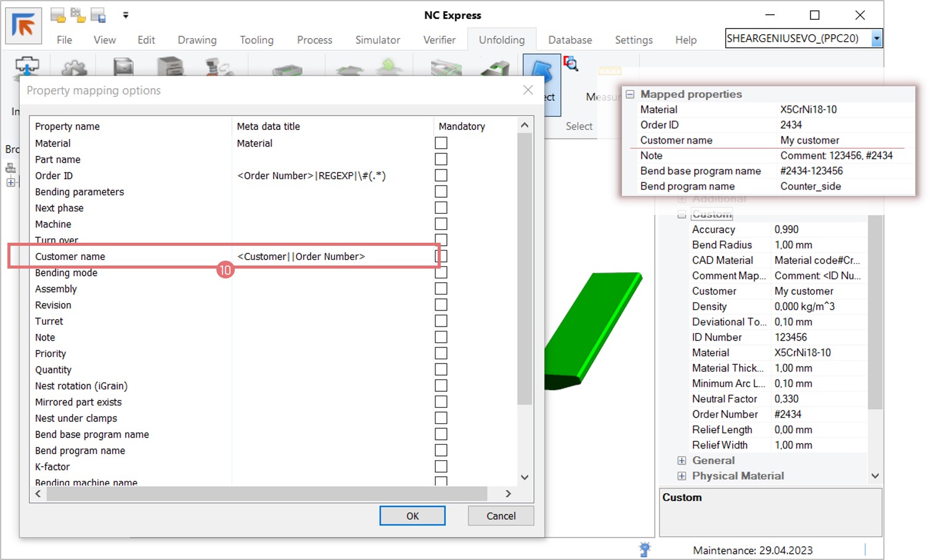Click the Import icon in the ribbon
The height and width of the screenshot is (560, 940).
27,66
